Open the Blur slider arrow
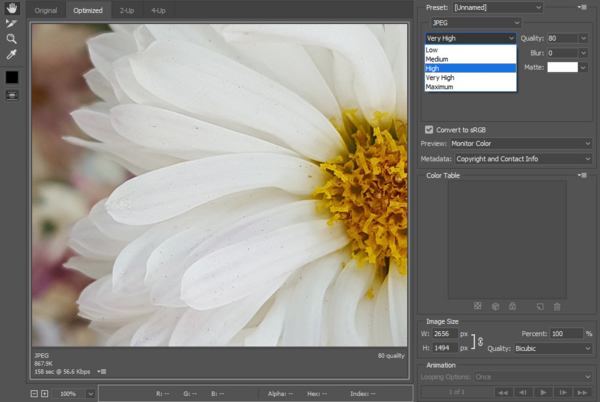Image resolution: width=600 pixels, height=402 pixels. point(583,53)
